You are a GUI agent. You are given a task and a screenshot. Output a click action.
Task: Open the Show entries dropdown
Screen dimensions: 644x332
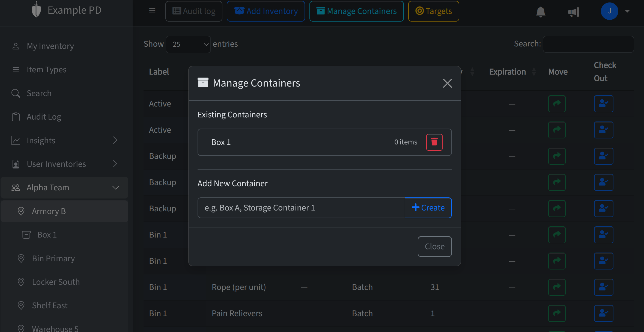pos(188,44)
